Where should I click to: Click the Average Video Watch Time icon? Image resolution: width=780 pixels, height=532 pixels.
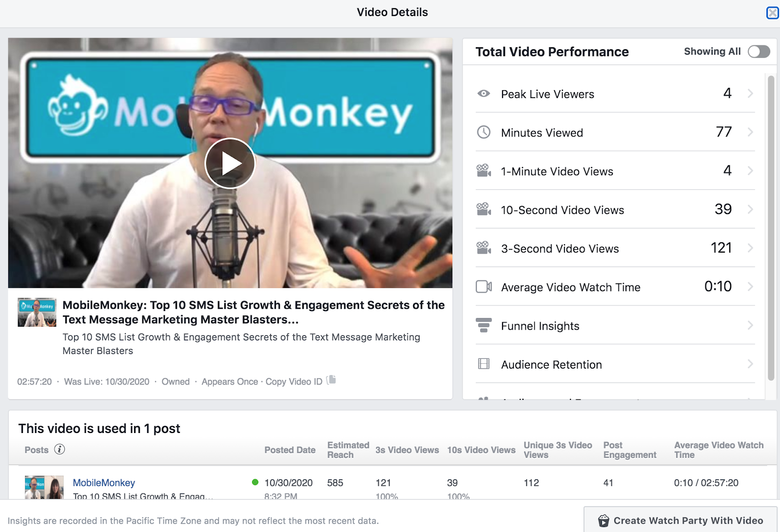point(484,287)
